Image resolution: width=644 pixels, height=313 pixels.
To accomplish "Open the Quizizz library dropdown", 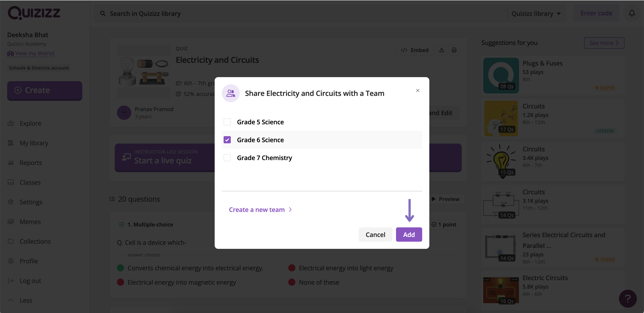I will click(536, 13).
